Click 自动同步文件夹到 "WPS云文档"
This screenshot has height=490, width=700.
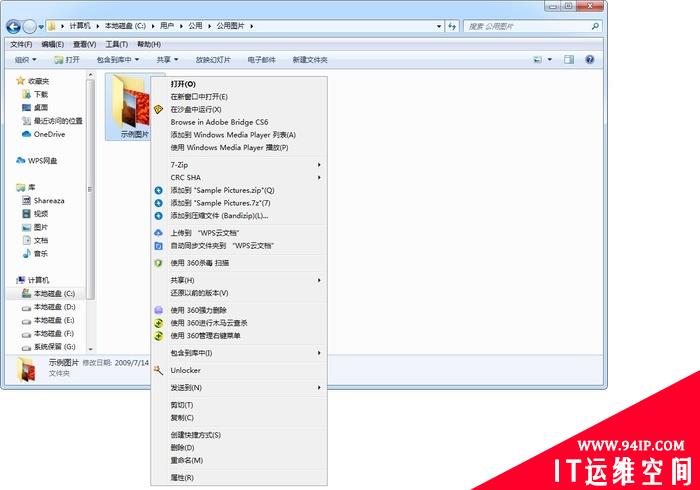(x=239, y=246)
